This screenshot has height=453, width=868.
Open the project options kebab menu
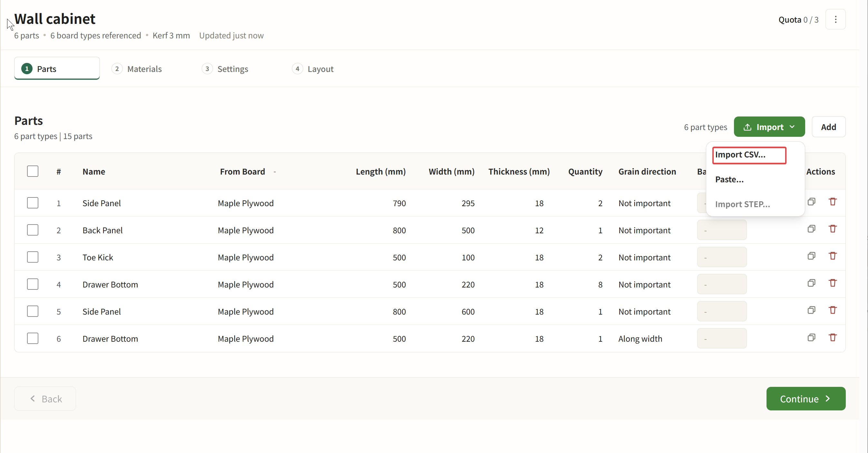836,19
